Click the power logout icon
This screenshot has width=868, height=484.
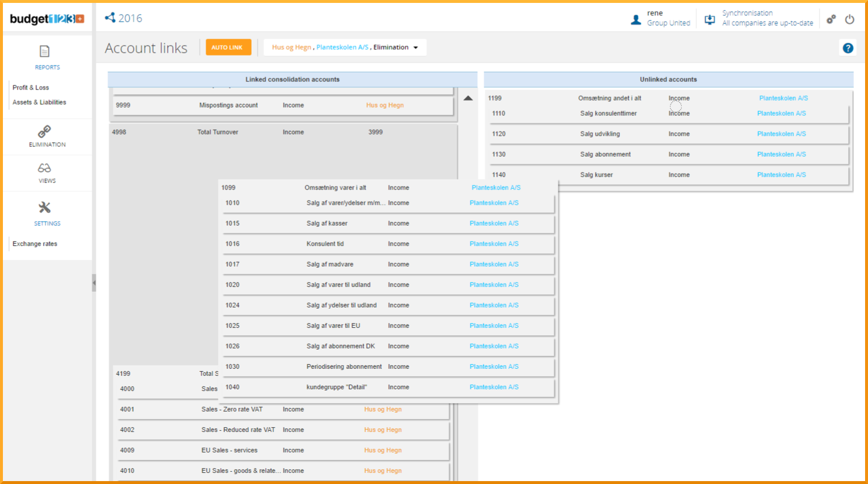(x=850, y=19)
